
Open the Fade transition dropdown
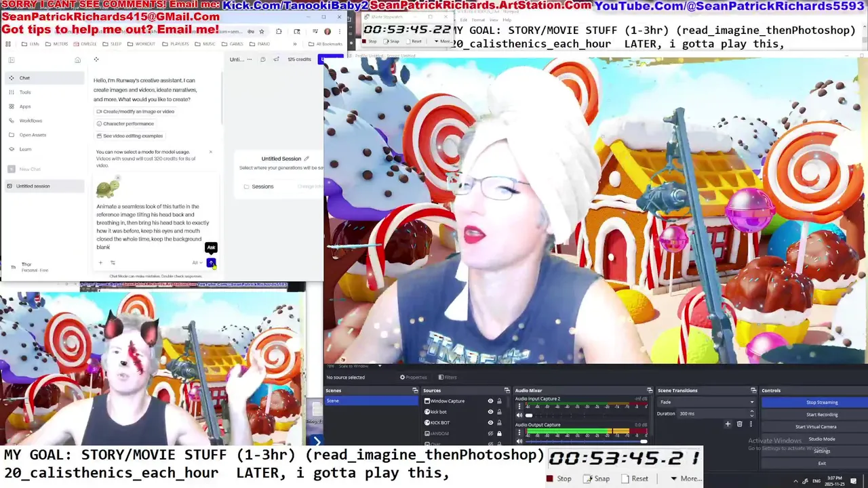tap(706, 402)
